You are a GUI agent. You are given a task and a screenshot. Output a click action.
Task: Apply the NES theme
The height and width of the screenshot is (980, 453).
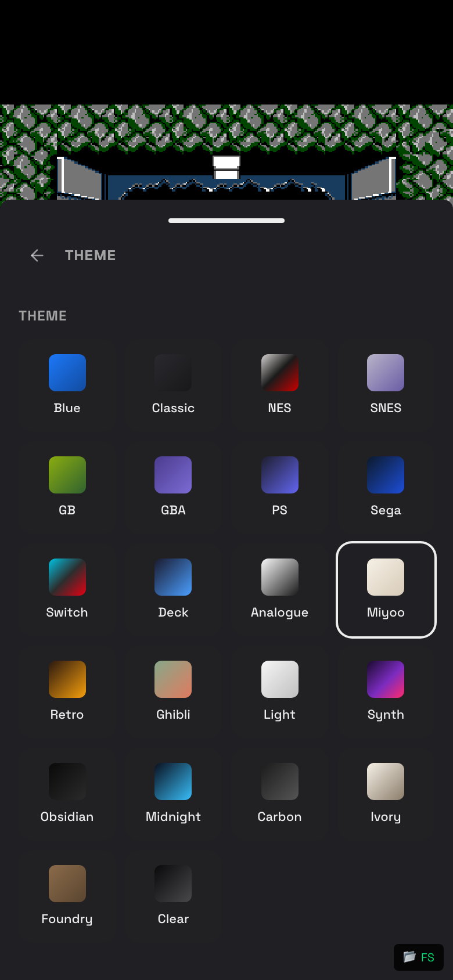click(279, 385)
